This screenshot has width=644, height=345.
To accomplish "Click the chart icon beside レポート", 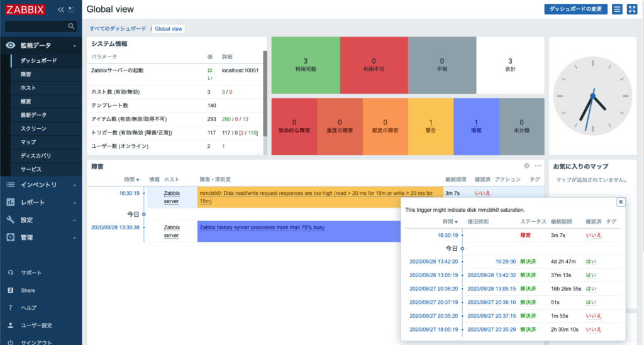I will point(10,202).
